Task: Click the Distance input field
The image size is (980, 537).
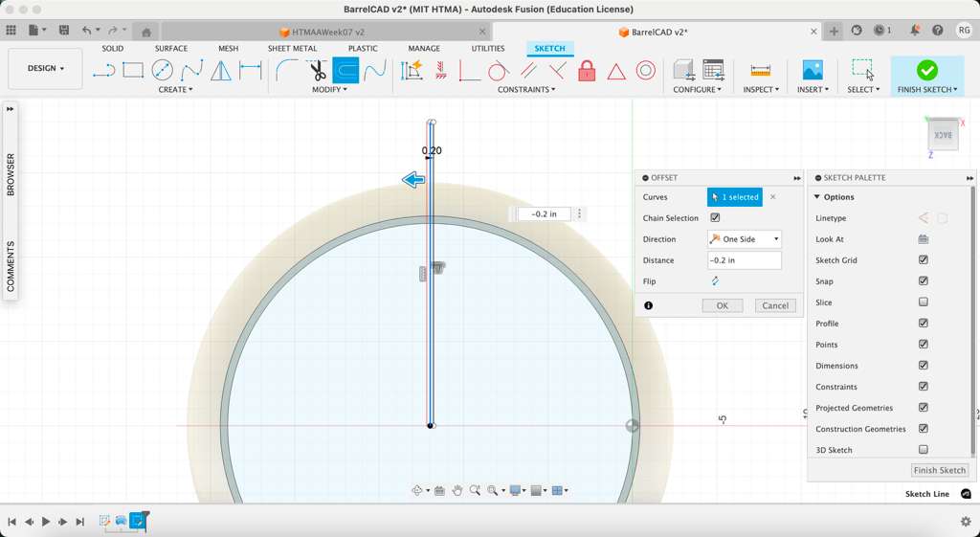Action: tap(744, 260)
